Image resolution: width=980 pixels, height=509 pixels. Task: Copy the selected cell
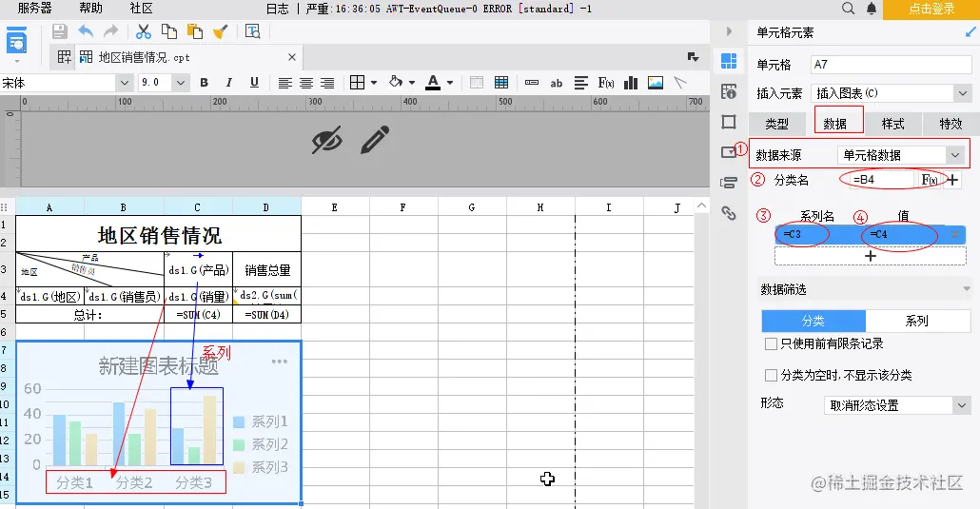pyautogui.click(x=168, y=32)
